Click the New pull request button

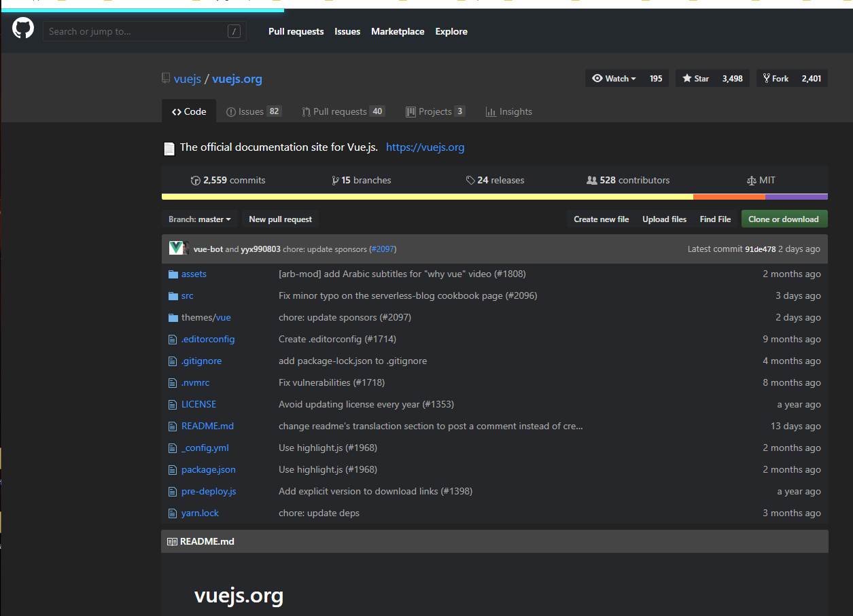point(280,219)
